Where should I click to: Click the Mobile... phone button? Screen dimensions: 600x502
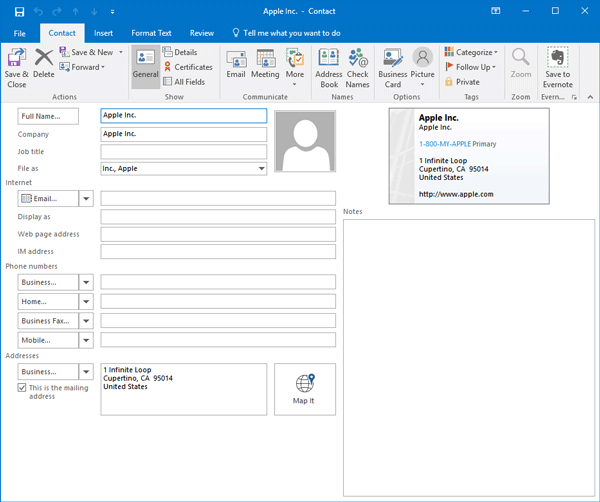point(48,340)
